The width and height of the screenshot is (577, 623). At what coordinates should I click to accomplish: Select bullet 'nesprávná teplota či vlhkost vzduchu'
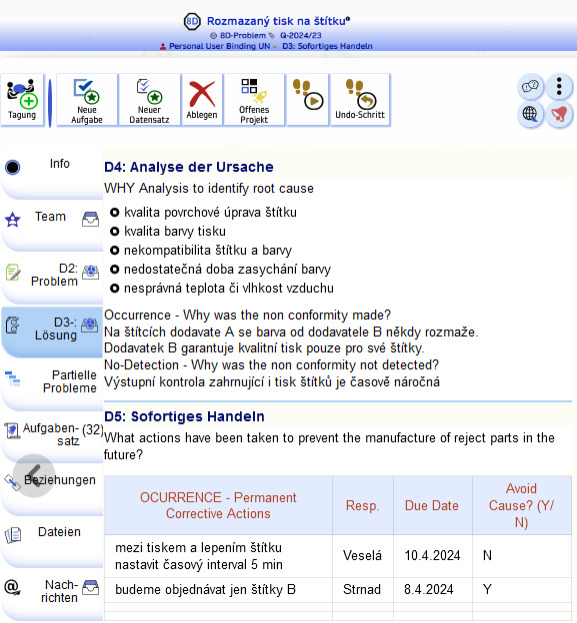229,288
